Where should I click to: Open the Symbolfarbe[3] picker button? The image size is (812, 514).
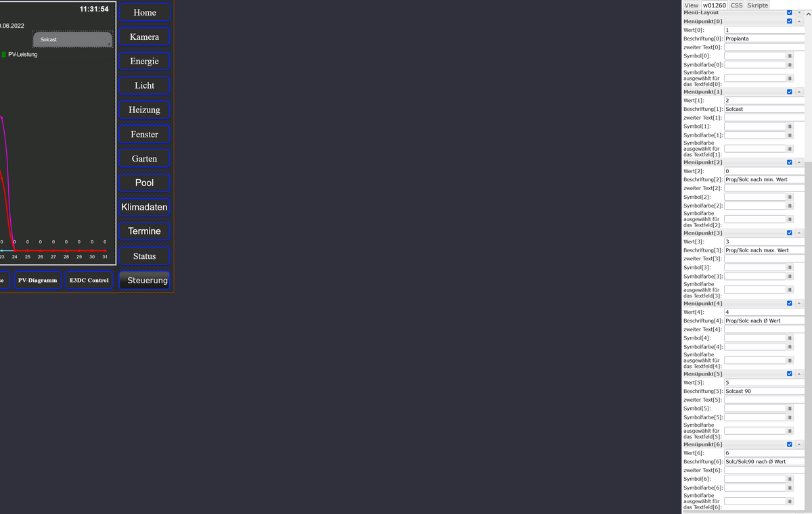point(790,276)
